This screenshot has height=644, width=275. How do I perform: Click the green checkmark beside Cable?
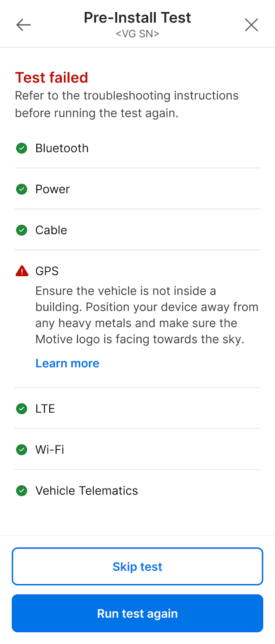(22, 230)
